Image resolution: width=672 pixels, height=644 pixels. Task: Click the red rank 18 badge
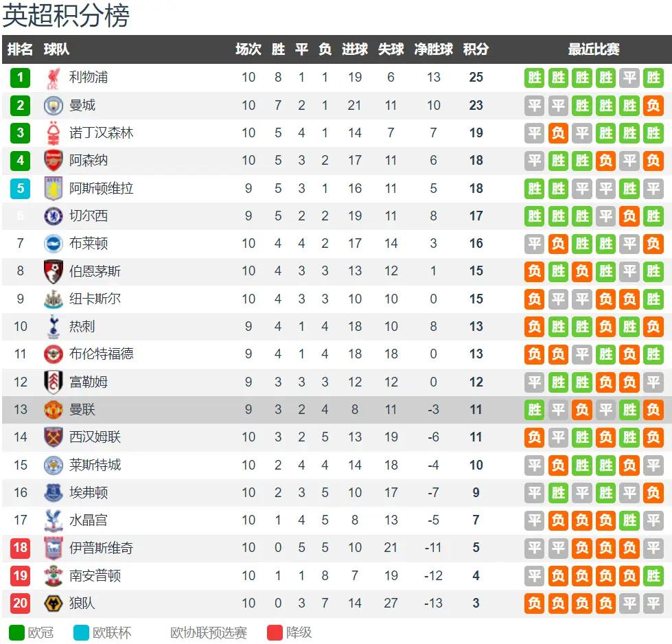tap(20, 548)
